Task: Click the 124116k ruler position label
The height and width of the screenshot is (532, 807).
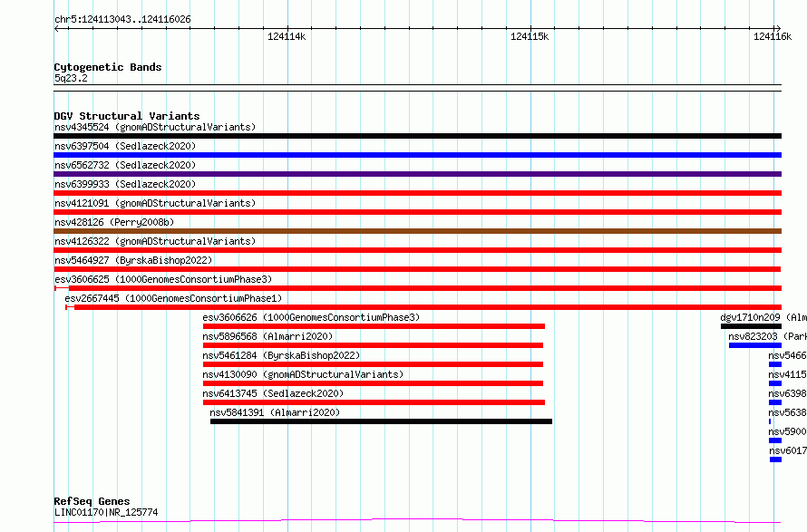Action: (772, 36)
